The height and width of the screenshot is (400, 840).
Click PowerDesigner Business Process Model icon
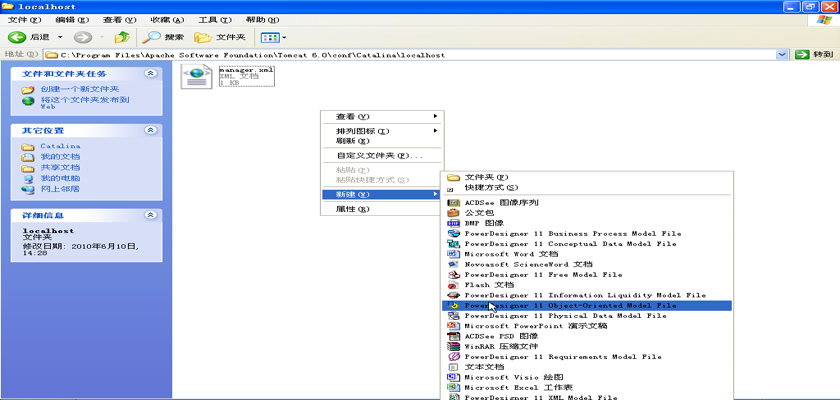click(454, 233)
